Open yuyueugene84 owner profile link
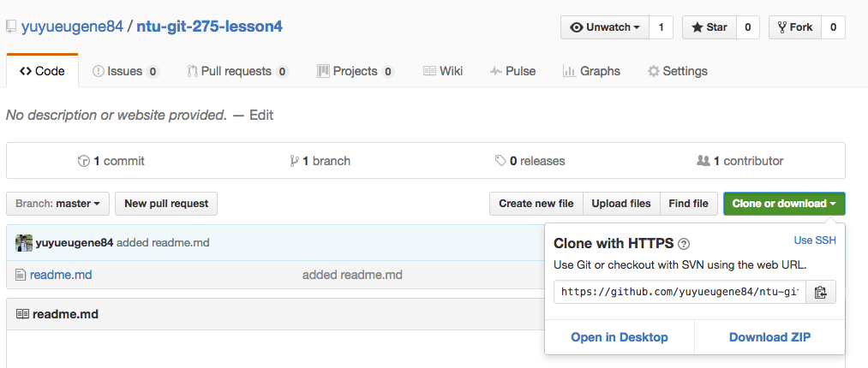Image resolution: width=868 pixels, height=368 pixels. pyautogui.click(x=72, y=27)
